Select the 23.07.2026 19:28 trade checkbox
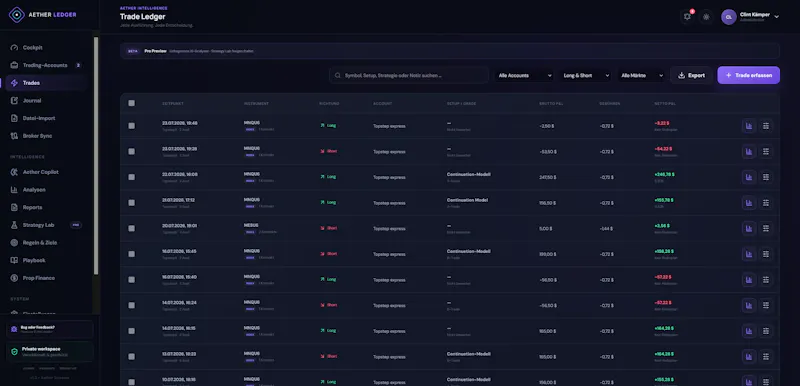800x386 pixels. pos(132,151)
